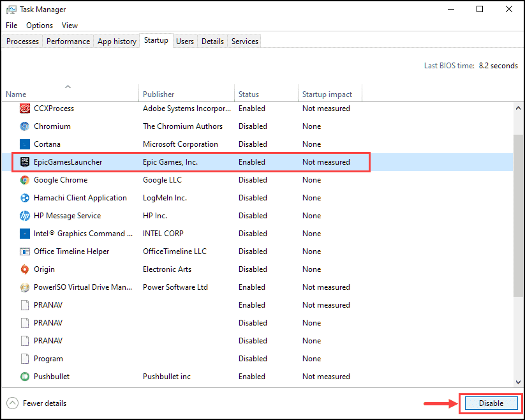Viewport: 525px width, 420px height.
Task: Click the Adobe Systems Incorpor... publisher cell
Action: [187, 109]
